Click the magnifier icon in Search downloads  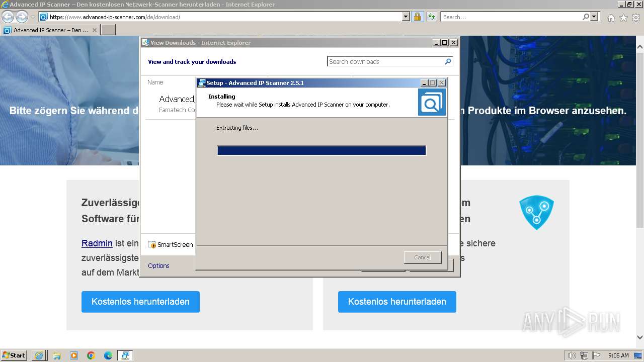click(x=448, y=61)
